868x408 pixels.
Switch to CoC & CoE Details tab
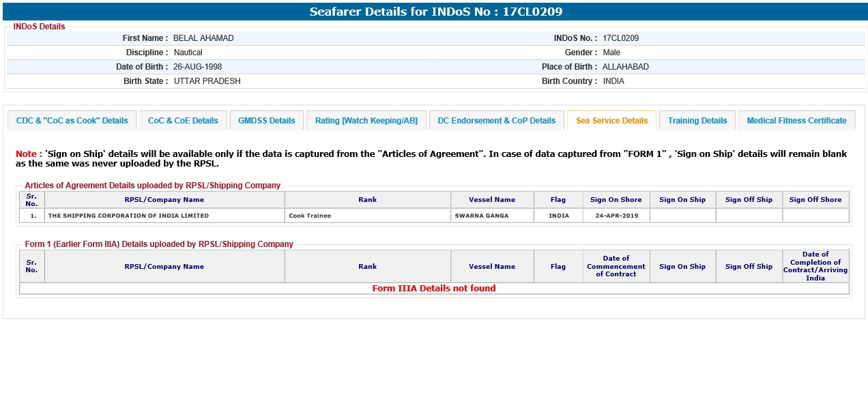click(183, 121)
